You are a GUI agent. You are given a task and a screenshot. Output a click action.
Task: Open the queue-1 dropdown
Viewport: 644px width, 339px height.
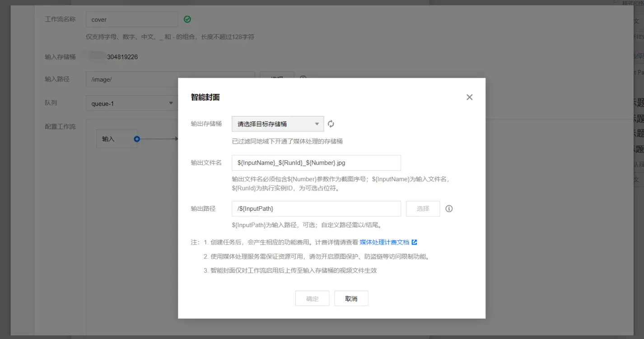[132, 103]
